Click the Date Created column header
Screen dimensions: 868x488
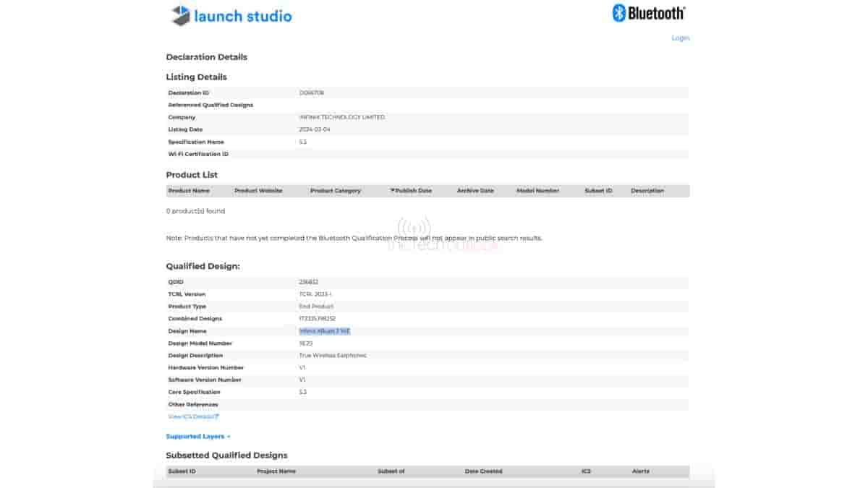[483, 471]
